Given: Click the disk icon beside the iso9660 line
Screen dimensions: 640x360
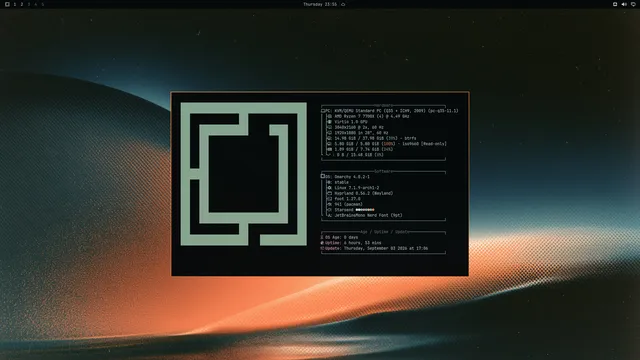Looking at the screenshot, I should [x=330, y=144].
